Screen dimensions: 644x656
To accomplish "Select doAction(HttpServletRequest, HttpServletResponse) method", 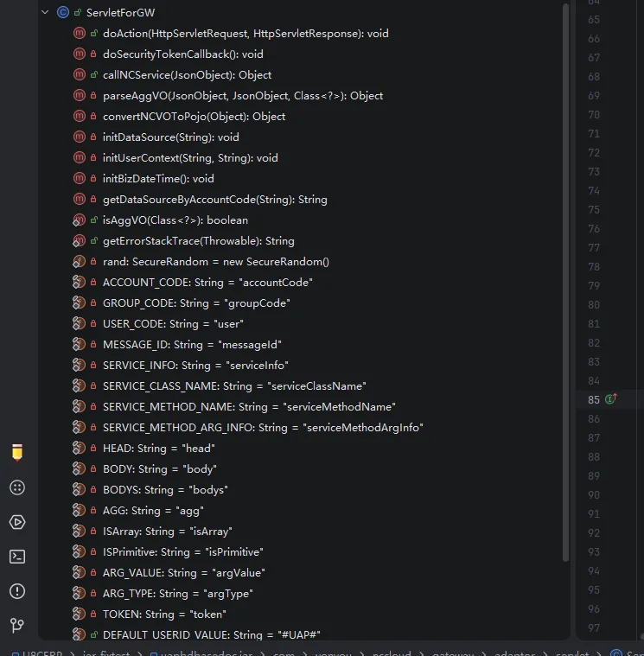I will tap(245, 34).
